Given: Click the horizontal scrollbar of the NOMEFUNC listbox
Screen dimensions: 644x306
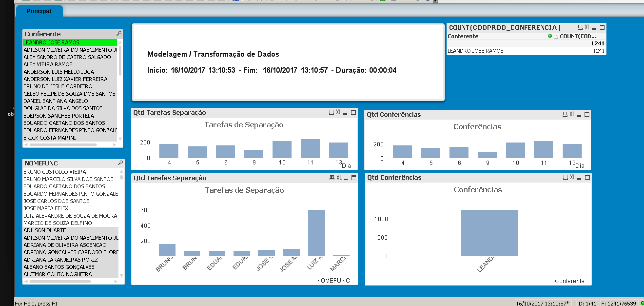Looking at the screenshot, I should pyautogui.click(x=60, y=281).
